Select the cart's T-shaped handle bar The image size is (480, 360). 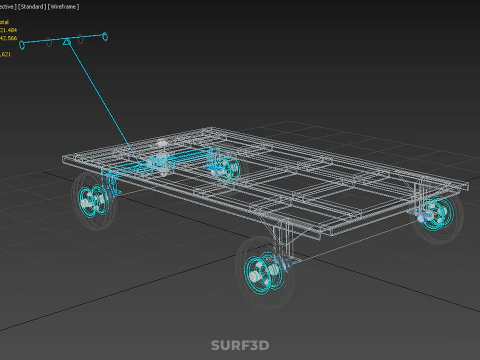64,41
